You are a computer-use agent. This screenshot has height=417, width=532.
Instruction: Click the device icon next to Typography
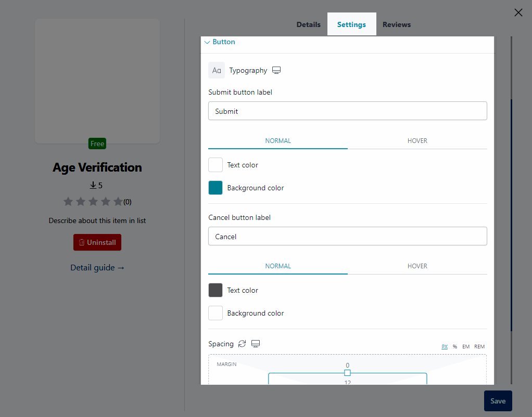(276, 70)
